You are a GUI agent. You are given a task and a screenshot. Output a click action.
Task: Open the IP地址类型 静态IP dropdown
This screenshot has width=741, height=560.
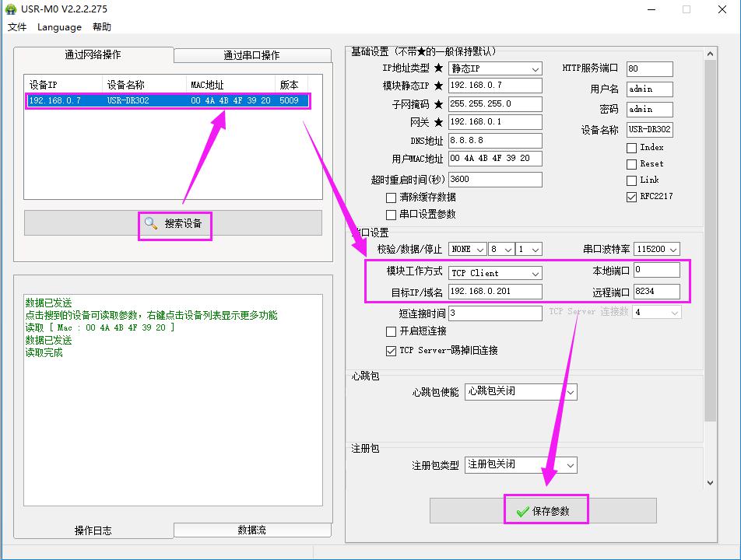coord(535,69)
